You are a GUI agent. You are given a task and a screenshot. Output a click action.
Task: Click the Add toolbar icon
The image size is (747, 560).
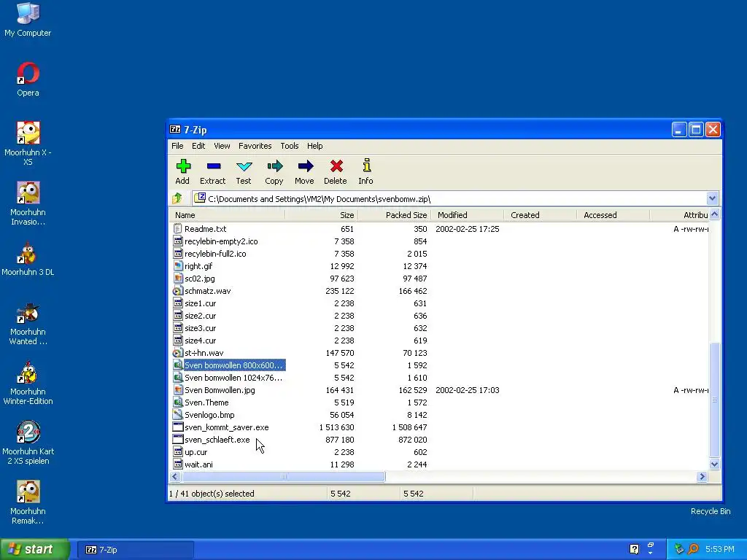coord(183,166)
